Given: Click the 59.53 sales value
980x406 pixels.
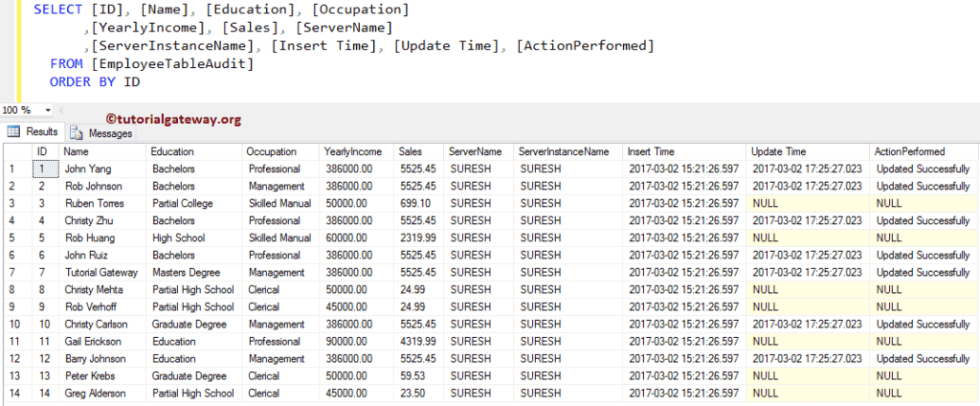Looking at the screenshot, I should click(419, 376).
